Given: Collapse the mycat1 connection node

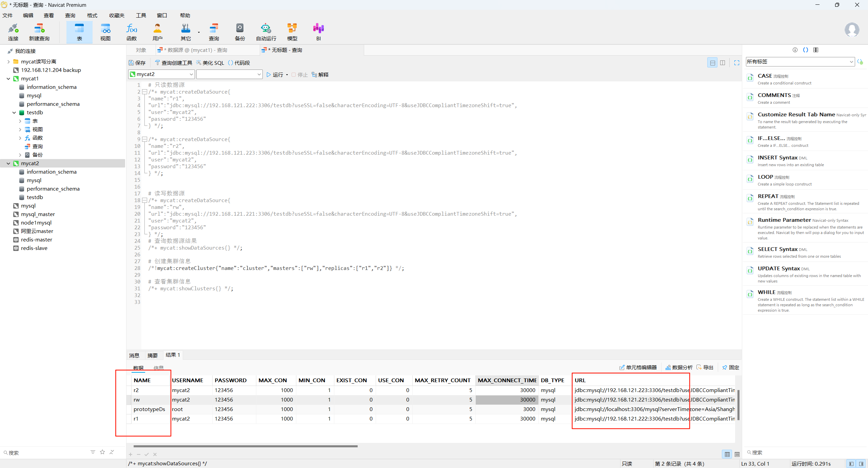Looking at the screenshot, I should pyautogui.click(x=8, y=79).
